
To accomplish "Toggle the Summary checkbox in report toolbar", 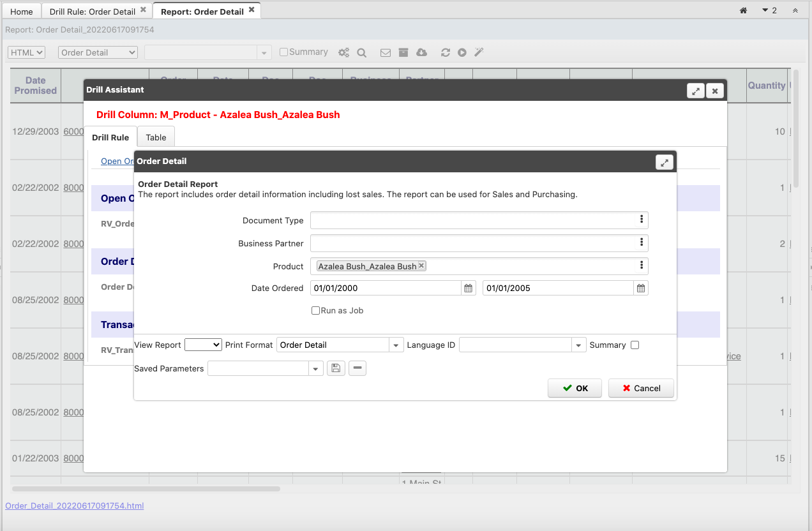I will (x=284, y=52).
